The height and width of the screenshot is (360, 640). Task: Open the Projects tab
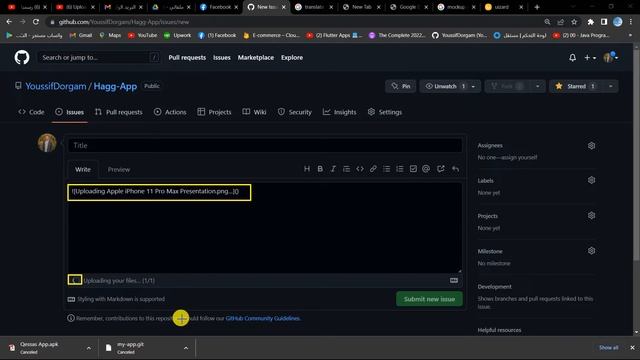[x=214, y=112]
